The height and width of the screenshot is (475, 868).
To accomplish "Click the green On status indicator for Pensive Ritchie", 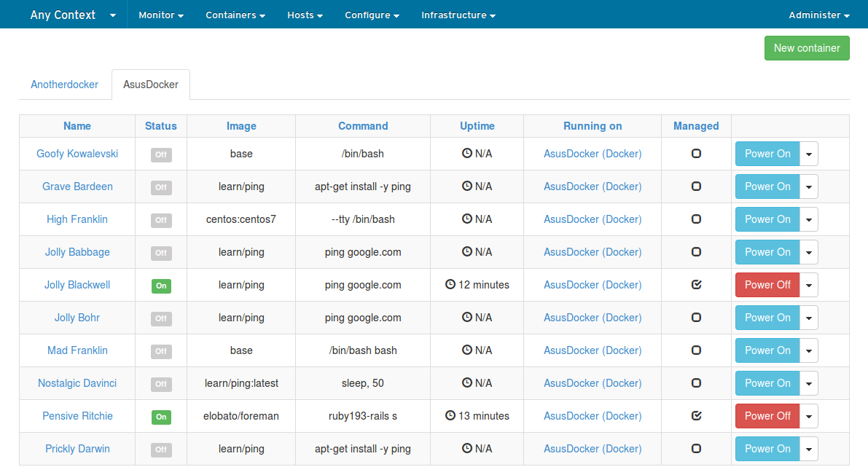I will 161,416.
